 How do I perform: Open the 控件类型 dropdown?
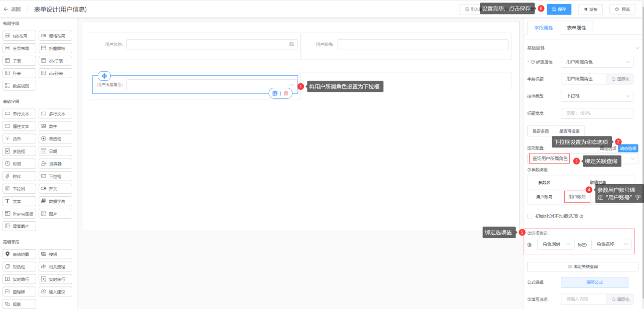pos(597,96)
